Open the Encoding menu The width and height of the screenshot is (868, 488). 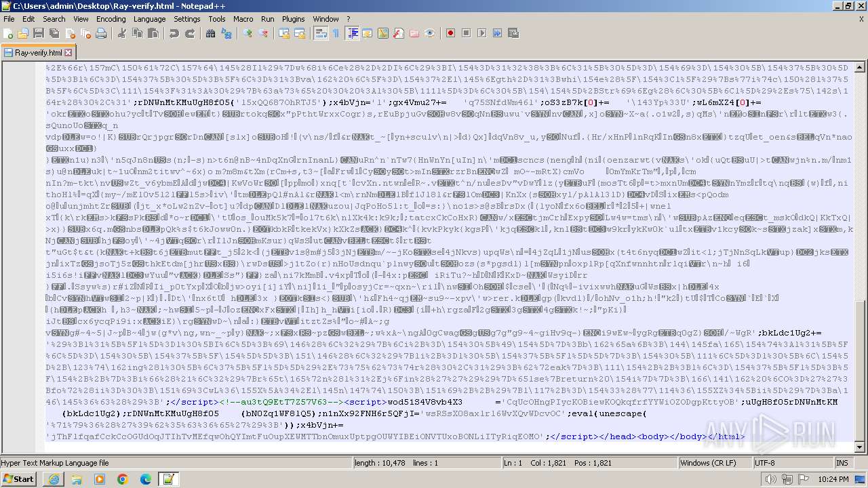pos(111,19)
